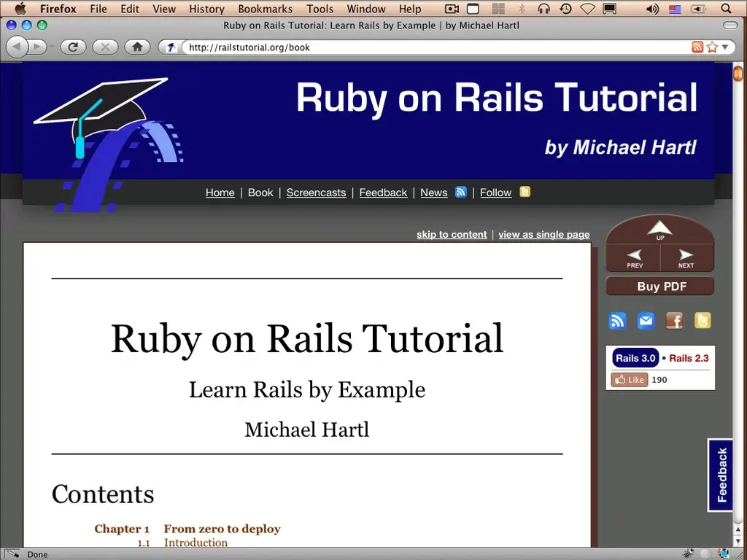Open 'From zero to deploy' chapter link
This screenshot has height=560, width=747.
[222, 529]
